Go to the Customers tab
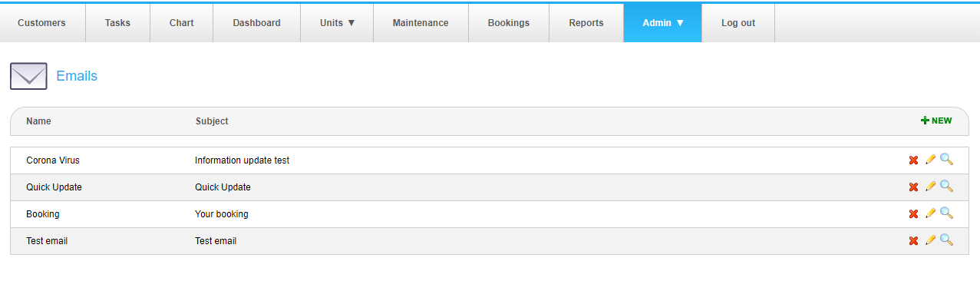Image resolution: width=980 pixels, height=281 pixels. (x=41, y=23)
